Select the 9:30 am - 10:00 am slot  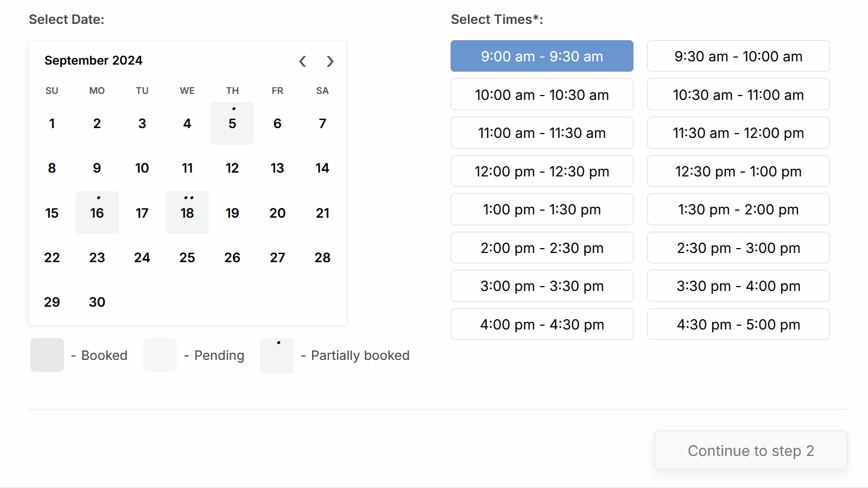pos(738,56)
